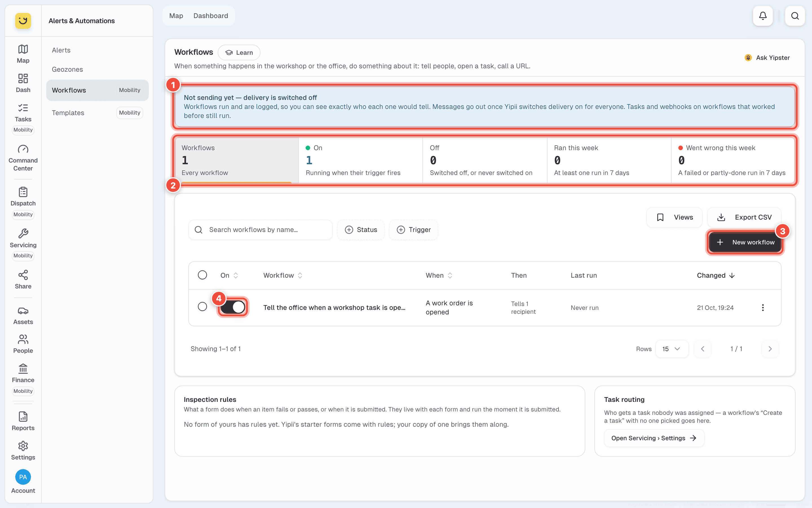This screenshot has height=508, width=812.
Task: Open Servicing › Settings link
Action: (x=654, y=438)
